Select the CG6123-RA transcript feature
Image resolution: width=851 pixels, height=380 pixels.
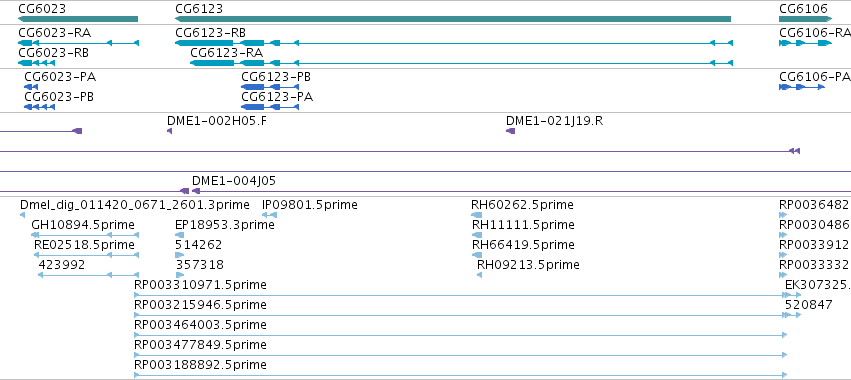461,63
